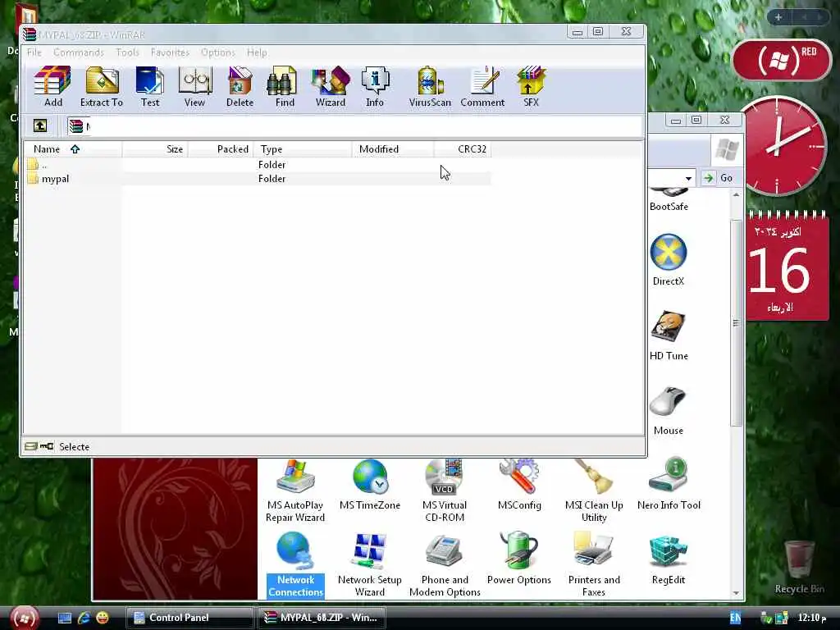Viewport: 840px width, 630px height.
Task: Open Network Connections in Control Panel
Action: click(295, 565)
